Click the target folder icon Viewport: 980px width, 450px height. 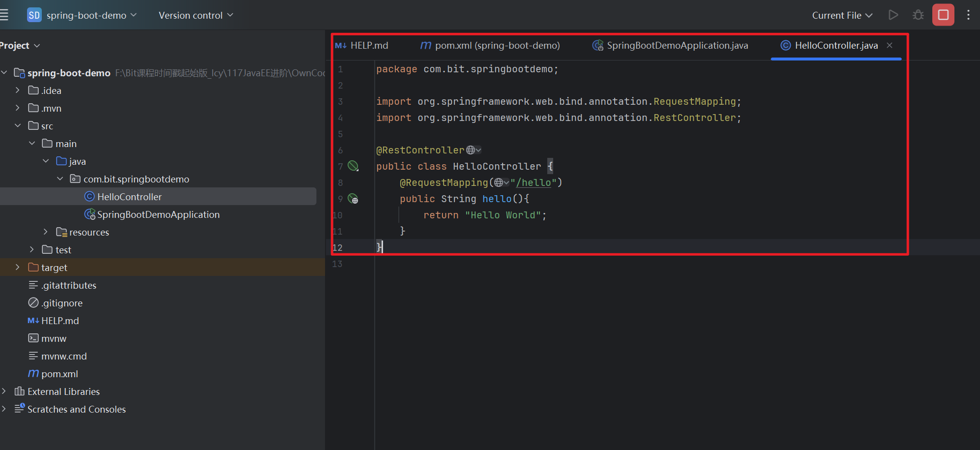click(33, 268)
